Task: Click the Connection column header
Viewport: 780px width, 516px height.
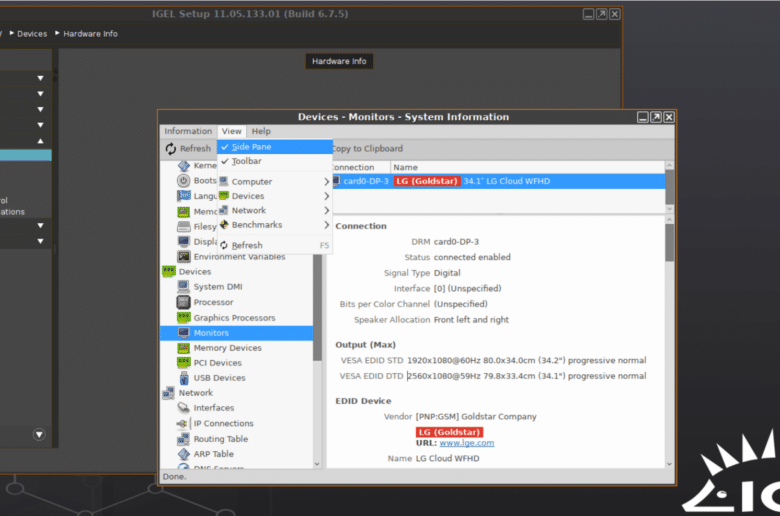Action: tap(360, 167)
